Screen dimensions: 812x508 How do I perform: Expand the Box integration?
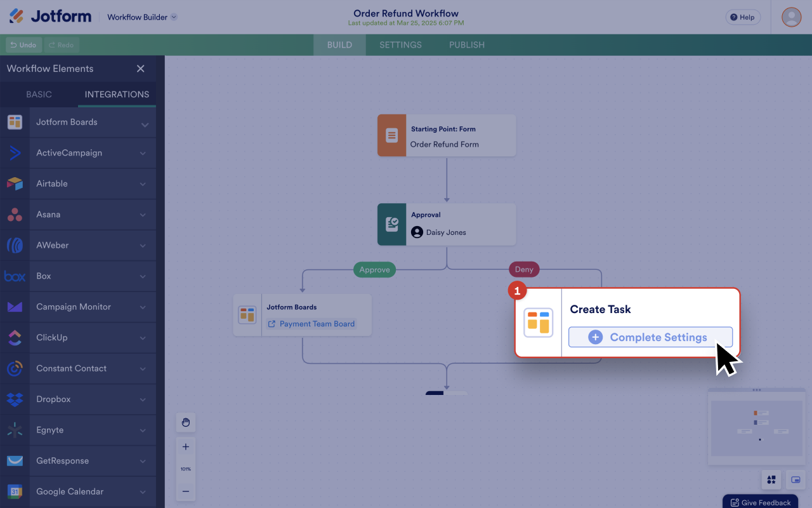(143, 276)
